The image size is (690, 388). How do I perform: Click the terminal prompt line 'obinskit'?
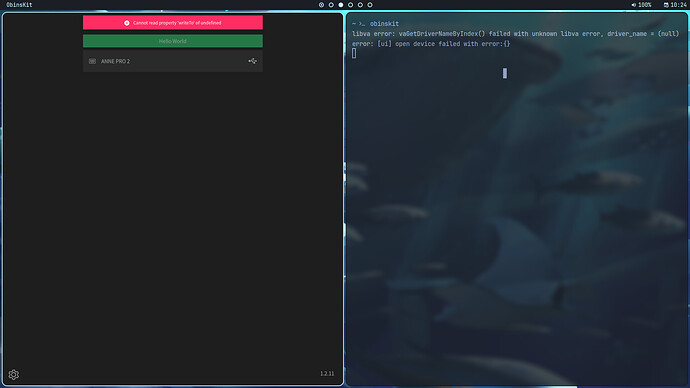click(x=375, y=24)
